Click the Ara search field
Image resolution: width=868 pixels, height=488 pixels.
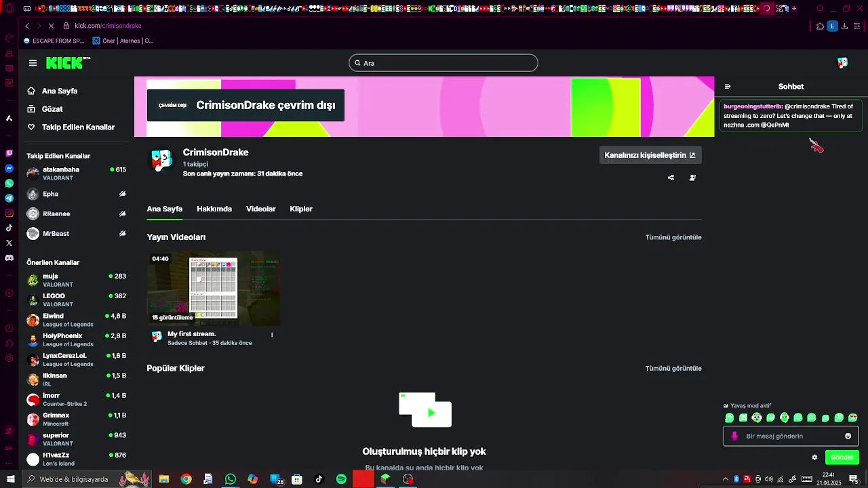tap(443, 63)
